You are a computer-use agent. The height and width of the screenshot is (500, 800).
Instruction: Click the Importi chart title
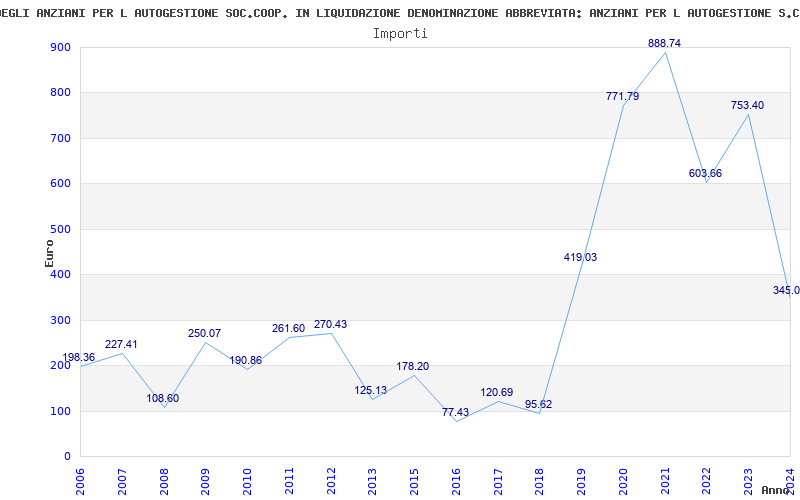point(400,34)
